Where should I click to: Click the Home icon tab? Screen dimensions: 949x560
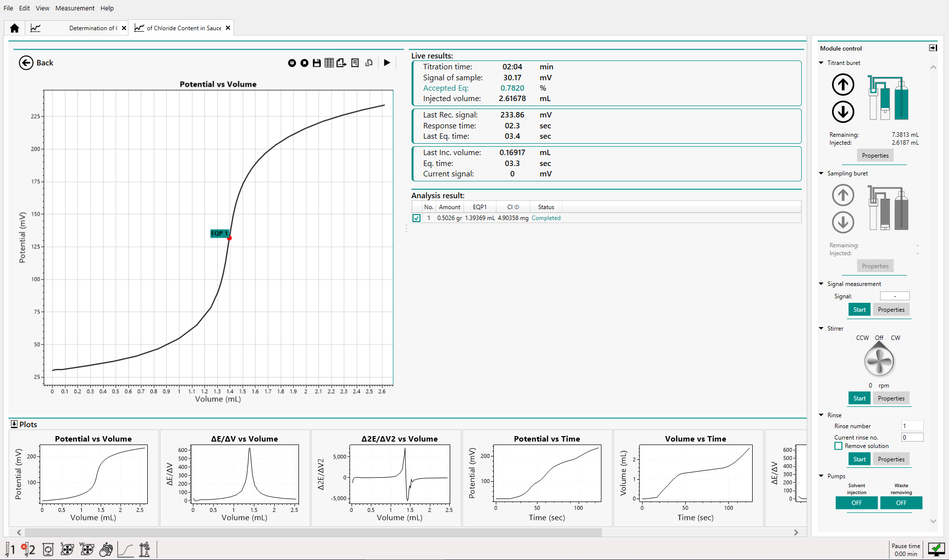click(14, 28)
